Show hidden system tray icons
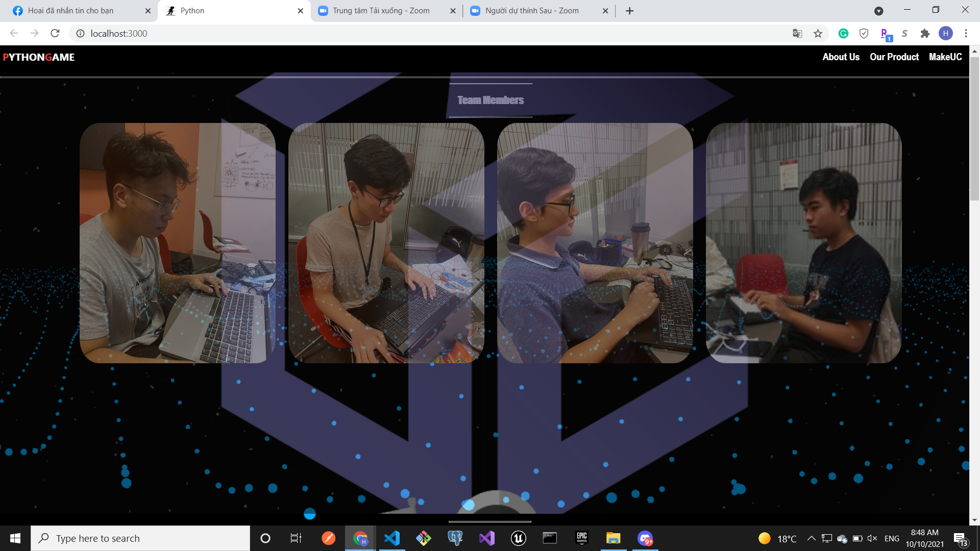The image size is (980, 551). 811,538
